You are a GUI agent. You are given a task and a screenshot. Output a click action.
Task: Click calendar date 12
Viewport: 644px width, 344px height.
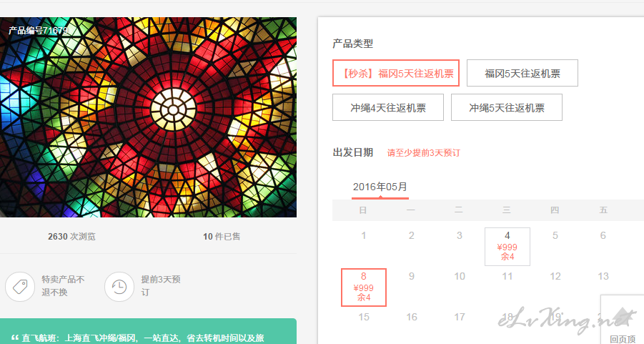click(555, 277)
